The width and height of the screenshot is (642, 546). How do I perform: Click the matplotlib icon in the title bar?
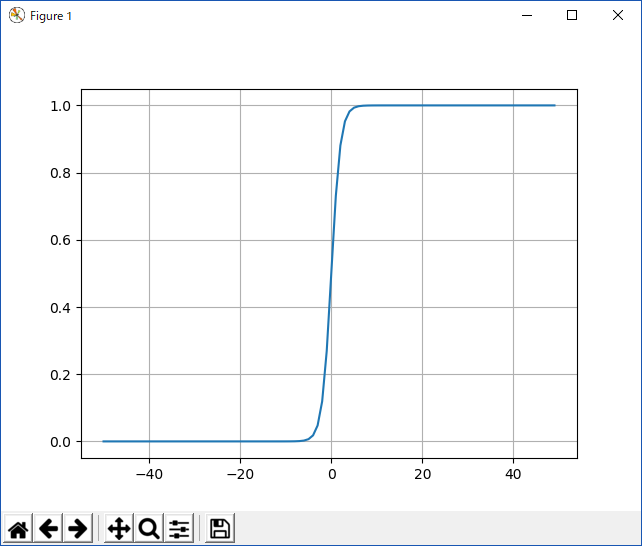(17, 15)
